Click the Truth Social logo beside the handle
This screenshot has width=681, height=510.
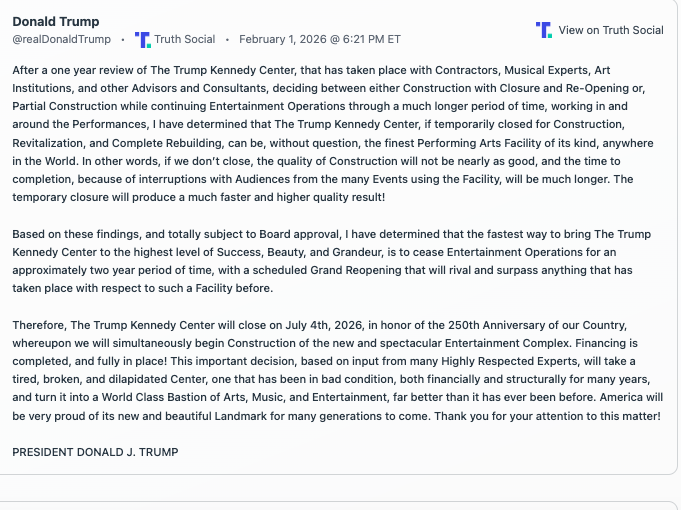(x=143, y=40)
